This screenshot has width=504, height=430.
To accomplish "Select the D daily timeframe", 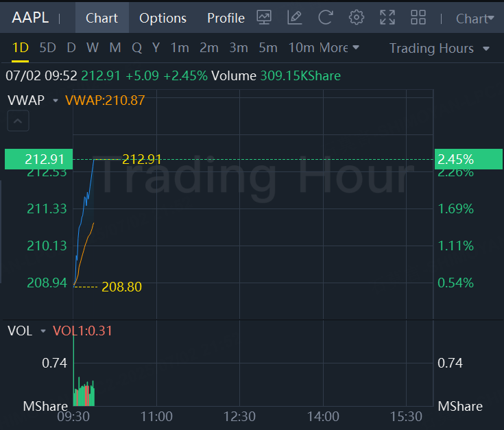I will (71, 48).
